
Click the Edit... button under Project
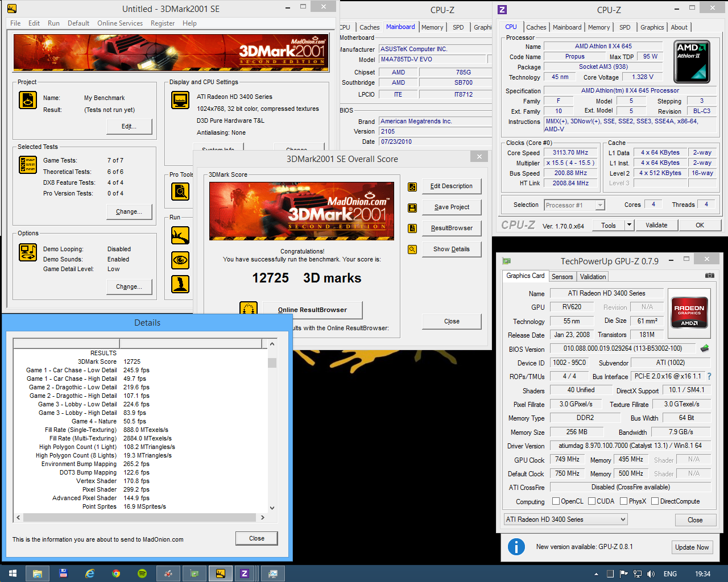129,127
